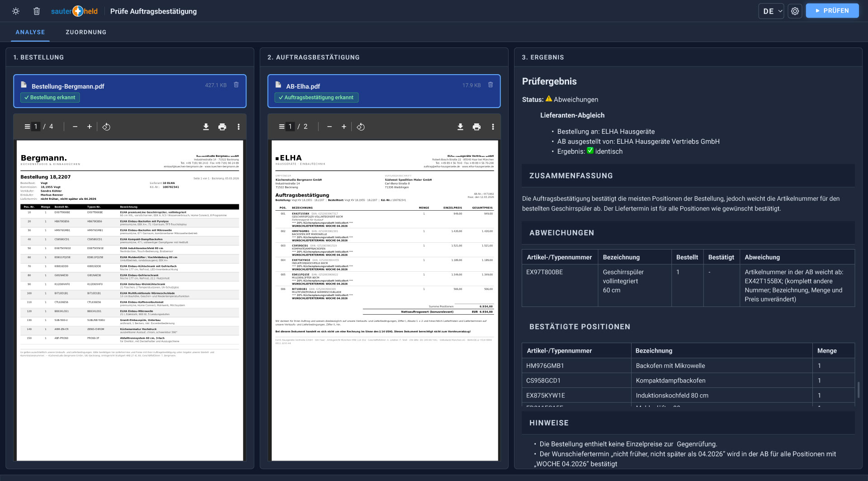868x481 pixels.
Task: Click the ZUSAMMENFASSUNG section header
Action: click(688, 176)
